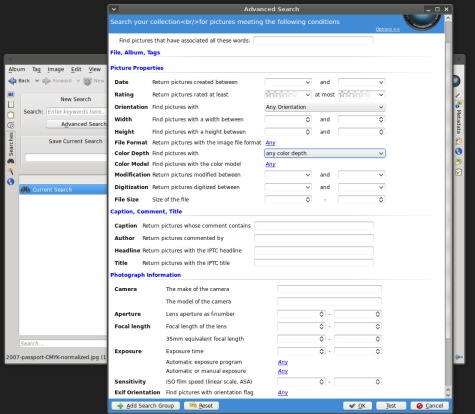
Task: Click the minimum Width spin box
Action: pos(288,119)
